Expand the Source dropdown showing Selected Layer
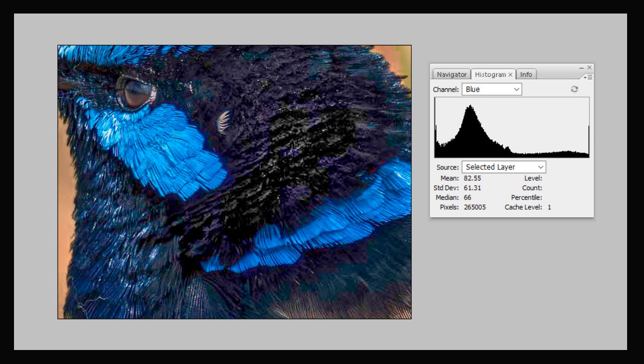 click(x=504, y=167)
